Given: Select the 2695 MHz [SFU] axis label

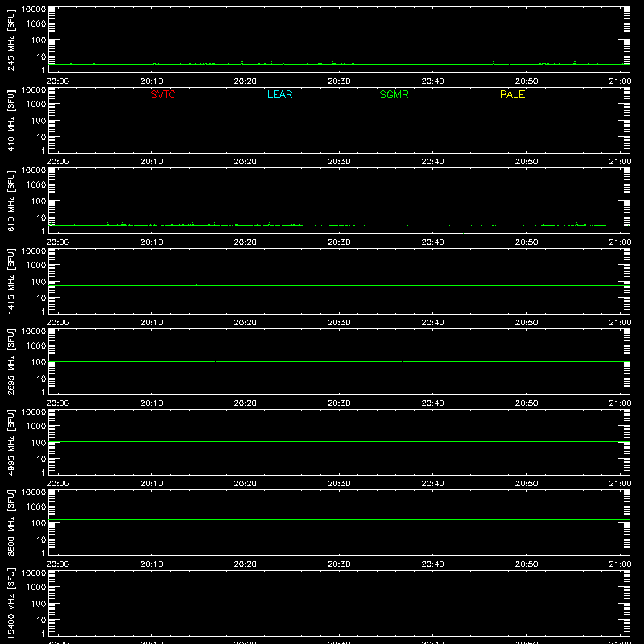Looking at the screenshot, I should (10, 361).
